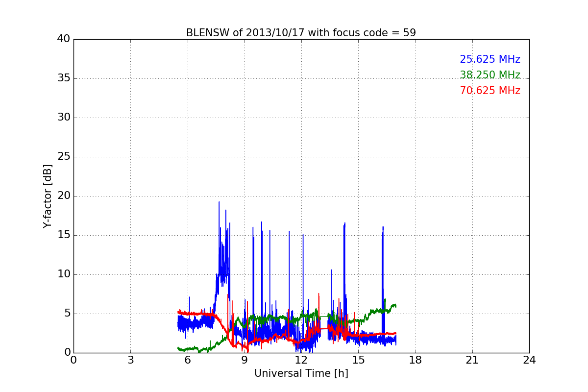Click y-axis tick label 40
This screenshot has width=588, height=392.
[x=64, y=39]
